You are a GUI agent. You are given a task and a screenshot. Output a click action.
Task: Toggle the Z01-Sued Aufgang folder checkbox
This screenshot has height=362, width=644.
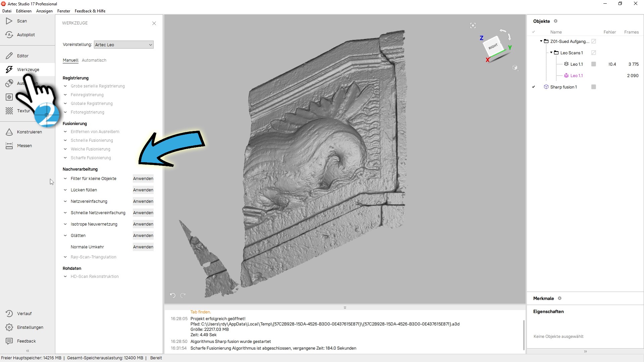[x=594, y=41]
